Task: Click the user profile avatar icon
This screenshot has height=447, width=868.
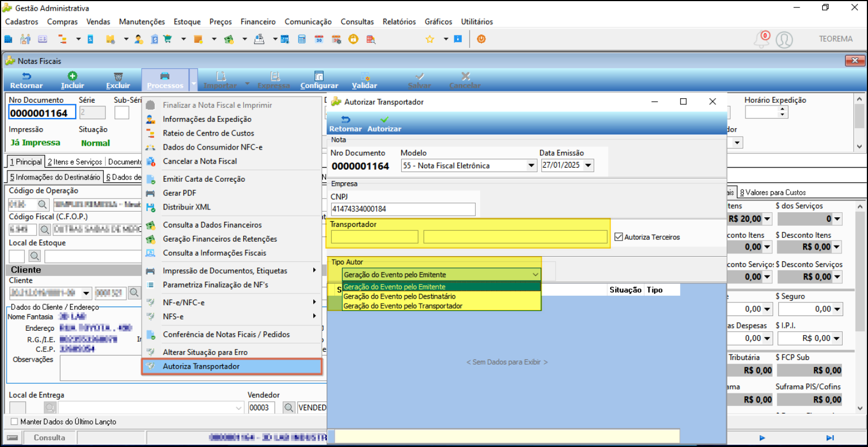Action: [x=784, y=40]
